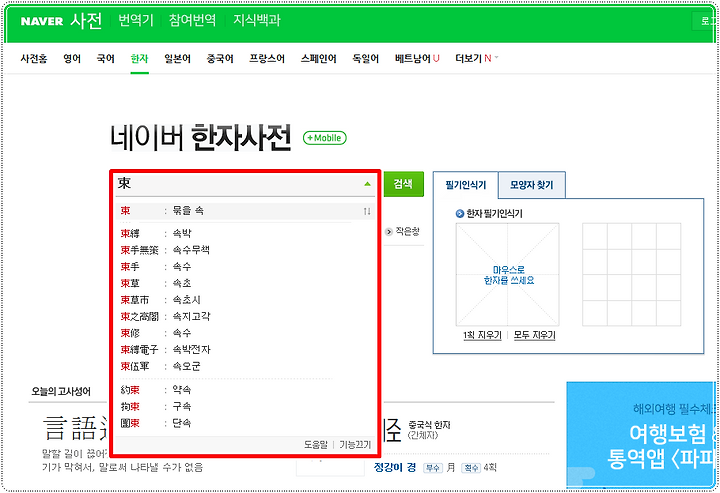Select the 모양자 찾기 tab
The image size is (720, 493).
pyautogui.click(x=532, y=185)
